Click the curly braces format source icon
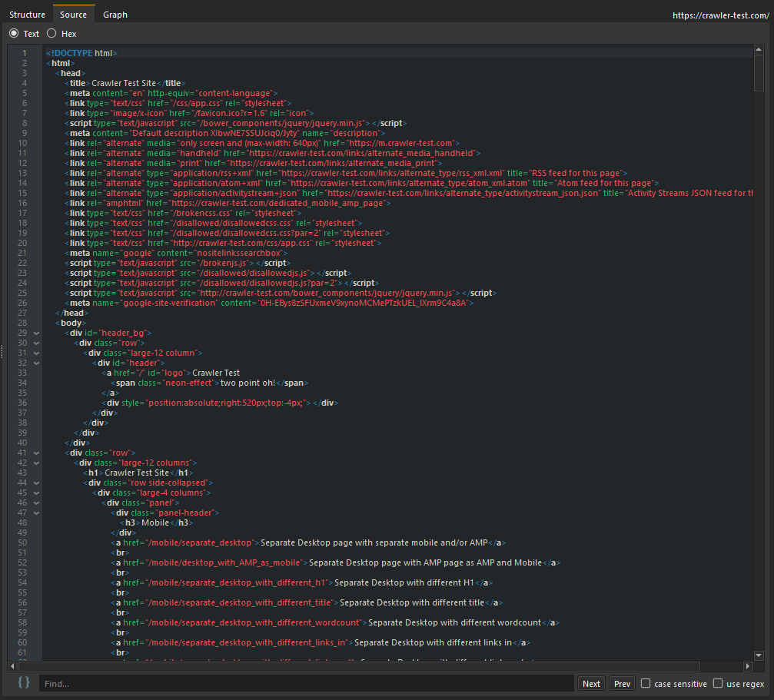 24,682
